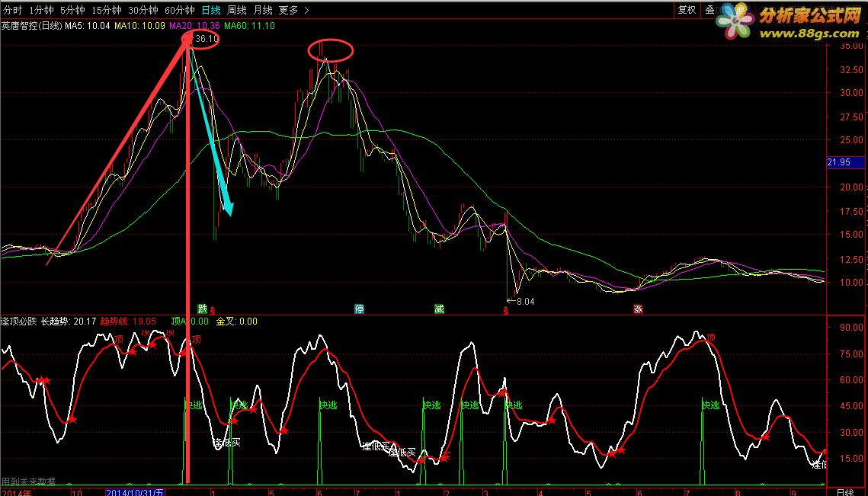Screen dimensions: 868x496
Task: Click the stock title 英唐智控(日线)
Action: [31, 25]
